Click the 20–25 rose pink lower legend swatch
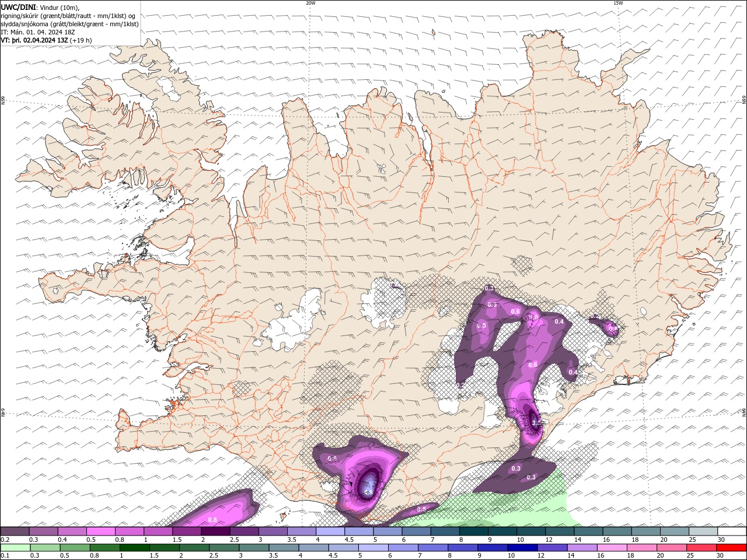 [x=671, y=548]
